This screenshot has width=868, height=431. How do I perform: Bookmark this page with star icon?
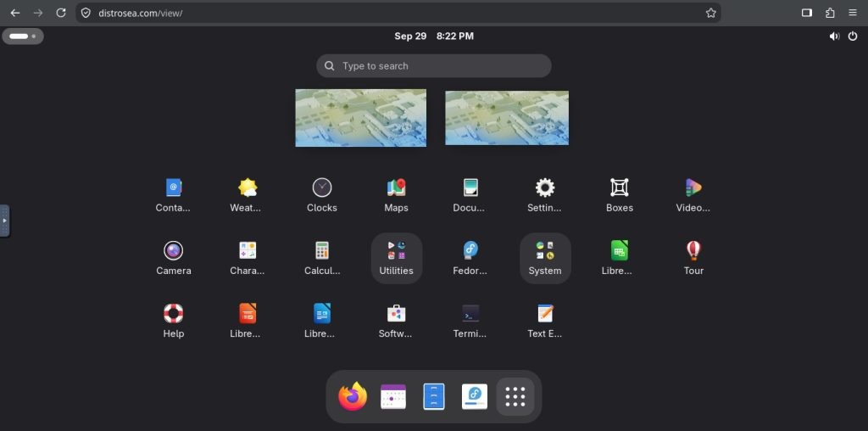(x=711, y=13)
